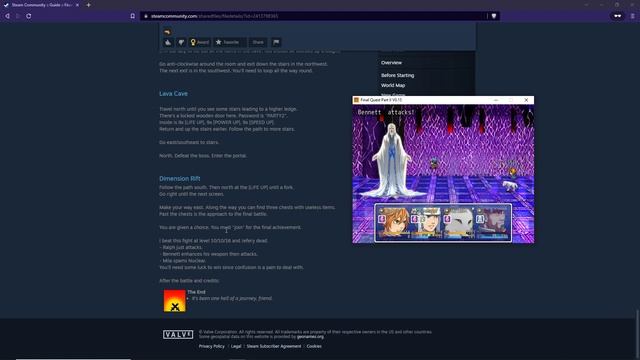The image size is (640, 360).
Task: Click the status icon on orange-haired hero portrait
Action: click(382, 219)
